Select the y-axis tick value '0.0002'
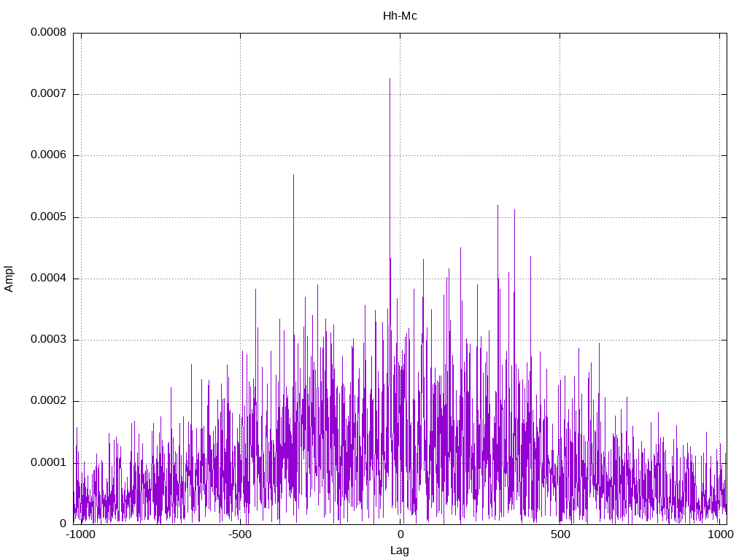This screenshot has height=560, width=747. tap(48, 401)
